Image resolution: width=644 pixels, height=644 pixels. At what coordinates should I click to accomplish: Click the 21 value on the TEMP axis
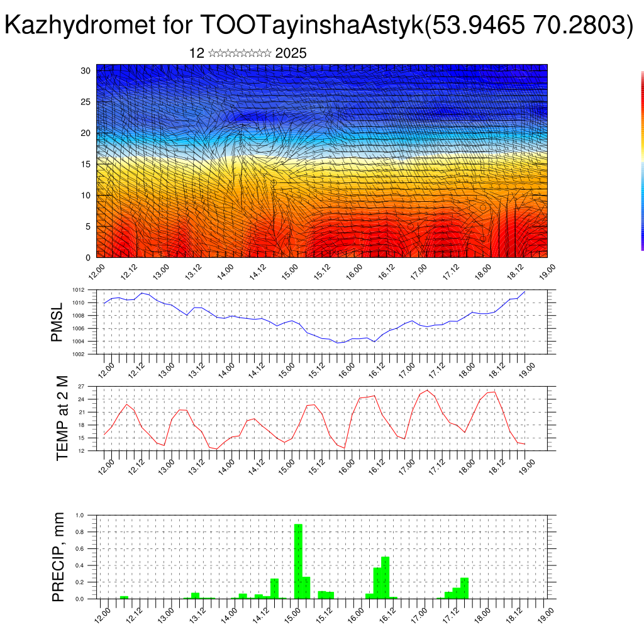[81, 413]
